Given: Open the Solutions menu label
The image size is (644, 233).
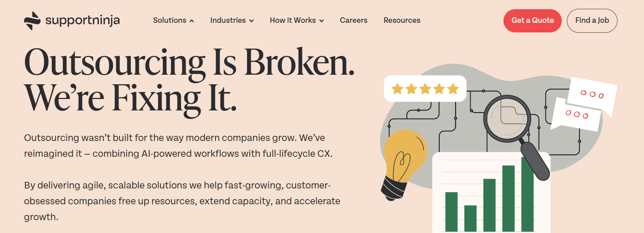Looking at the screenshot, I should 170,20.
